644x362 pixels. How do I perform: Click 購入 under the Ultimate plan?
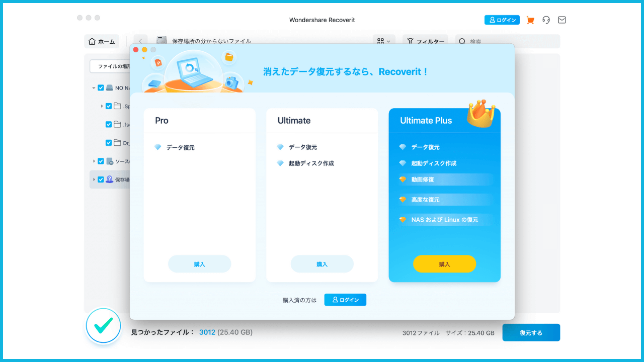(x=322, y=264)
